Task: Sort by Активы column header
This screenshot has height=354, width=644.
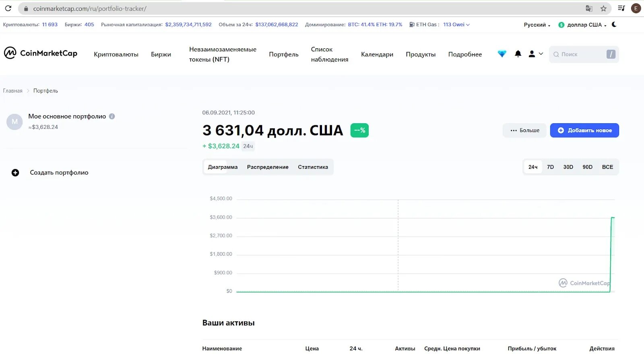Action: 405,349
